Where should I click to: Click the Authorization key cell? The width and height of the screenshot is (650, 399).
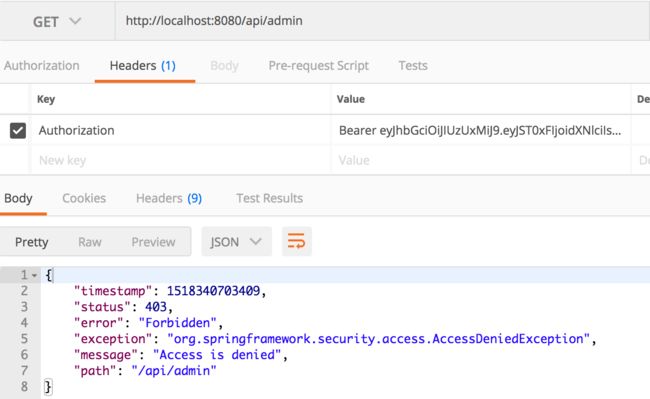point(181,131)
